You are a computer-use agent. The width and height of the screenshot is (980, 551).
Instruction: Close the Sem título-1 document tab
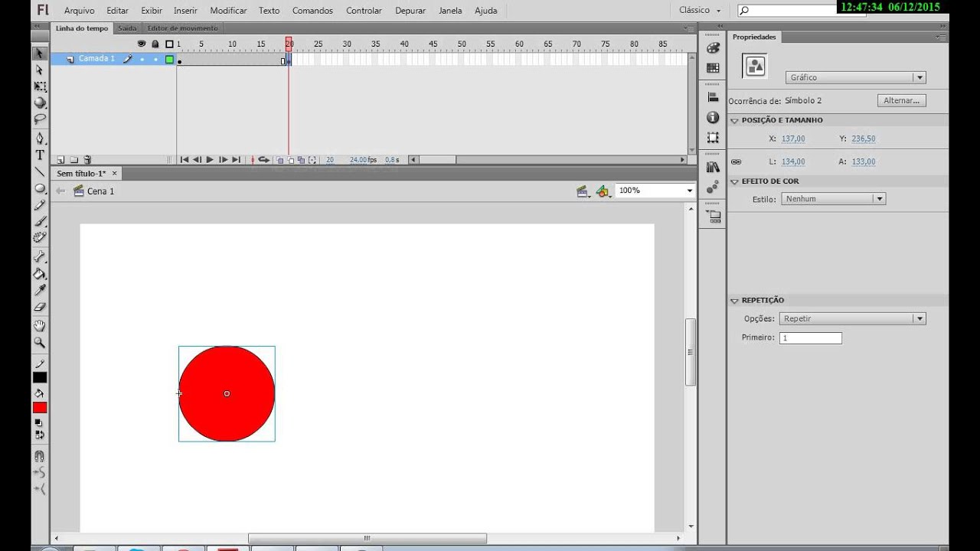(x=115, y=174)
